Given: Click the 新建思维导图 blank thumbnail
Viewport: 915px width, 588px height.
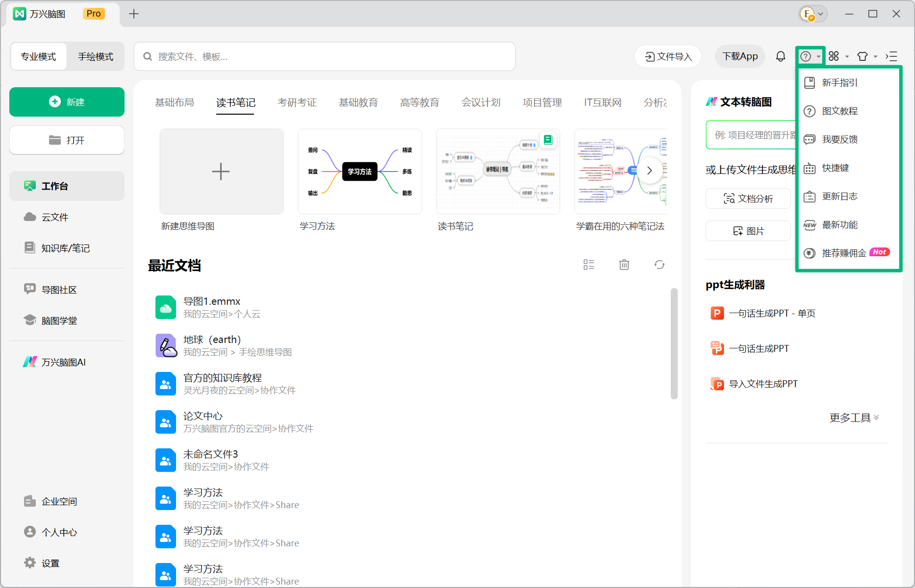Looking at the screenshot, I should point(222,171).
